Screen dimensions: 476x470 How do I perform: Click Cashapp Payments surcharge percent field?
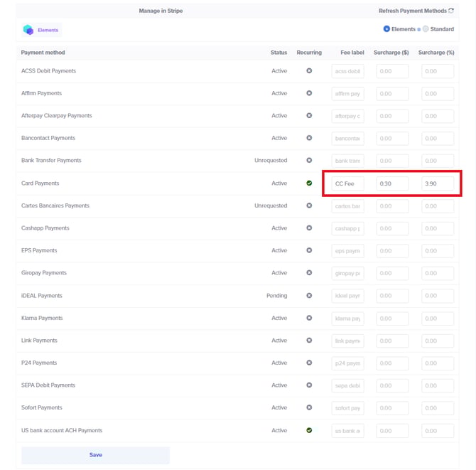click(x=438, y=228)
